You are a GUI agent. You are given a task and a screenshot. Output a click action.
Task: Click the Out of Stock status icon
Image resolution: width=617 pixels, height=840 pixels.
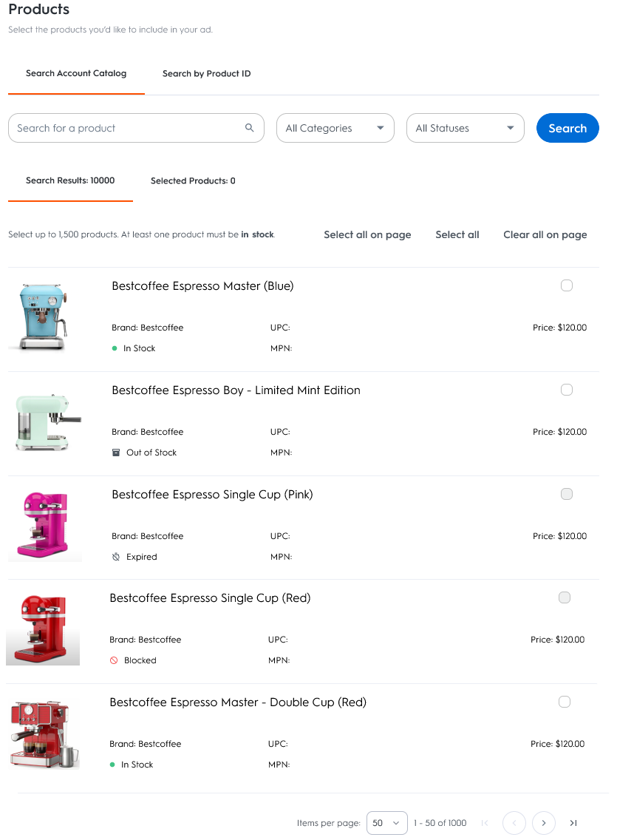pos(116,453)
